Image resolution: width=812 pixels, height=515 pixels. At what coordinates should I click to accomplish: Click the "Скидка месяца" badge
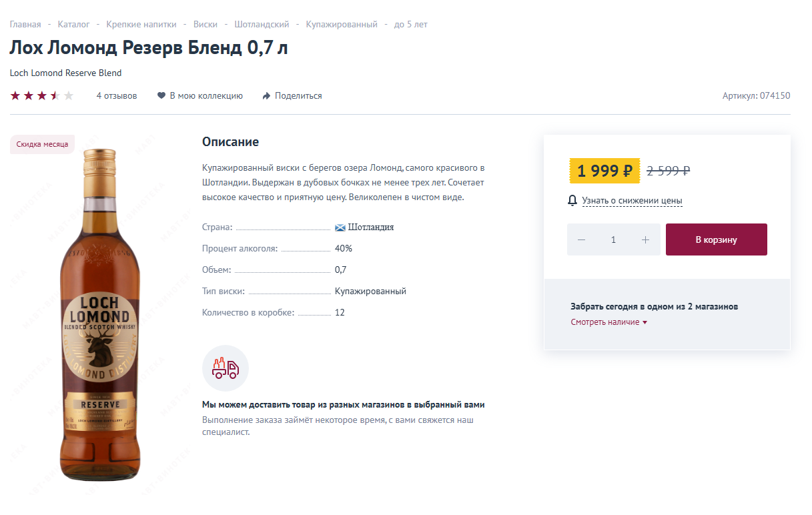tap(42, 145)
